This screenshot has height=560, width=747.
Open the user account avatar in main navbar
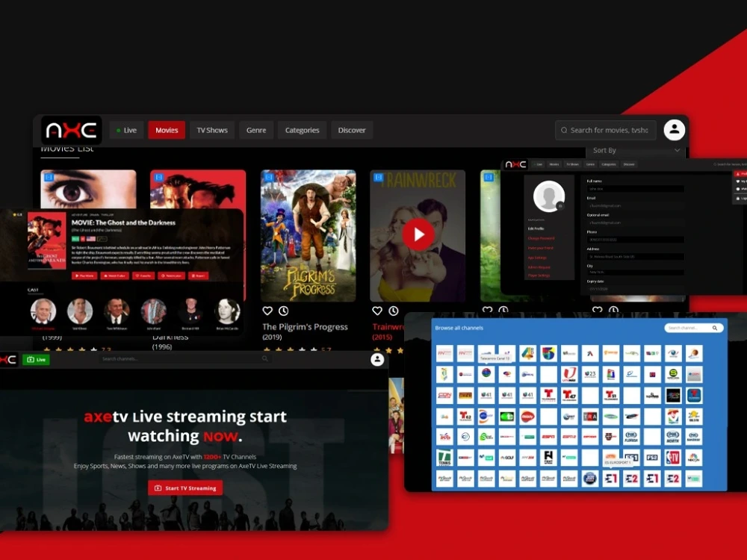tap(674, 129)
